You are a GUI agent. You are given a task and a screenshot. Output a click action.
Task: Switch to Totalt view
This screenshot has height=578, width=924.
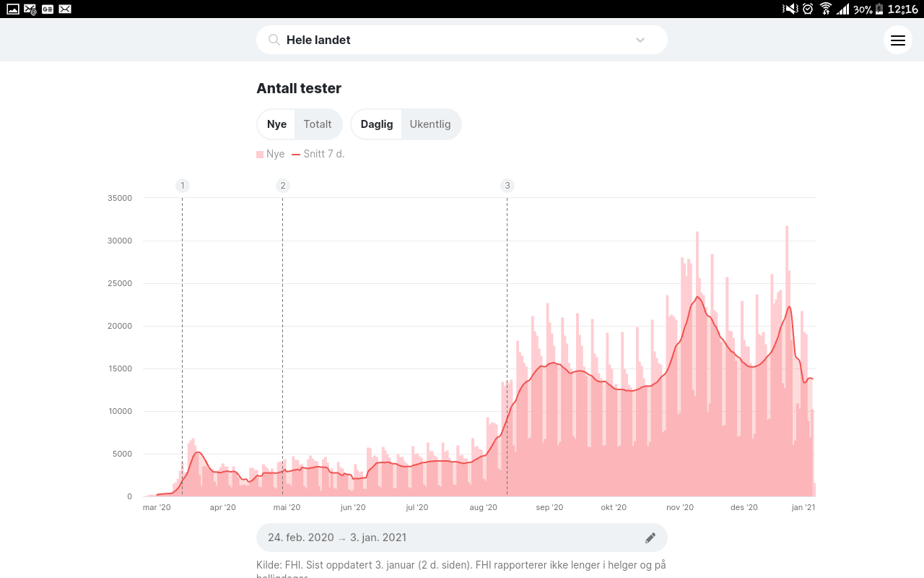pos(318,124)
